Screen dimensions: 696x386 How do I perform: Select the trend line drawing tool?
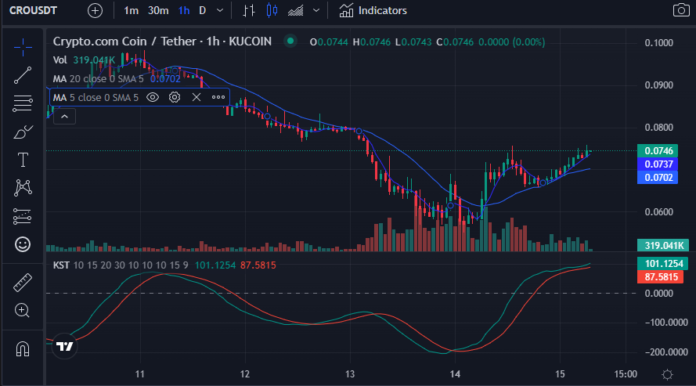click(x=23, y=75)
